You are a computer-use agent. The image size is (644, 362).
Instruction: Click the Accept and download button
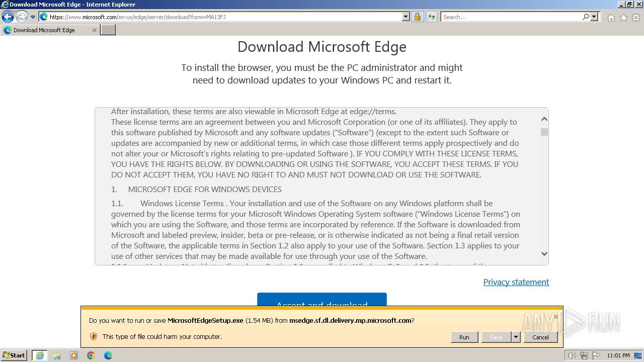322,300
